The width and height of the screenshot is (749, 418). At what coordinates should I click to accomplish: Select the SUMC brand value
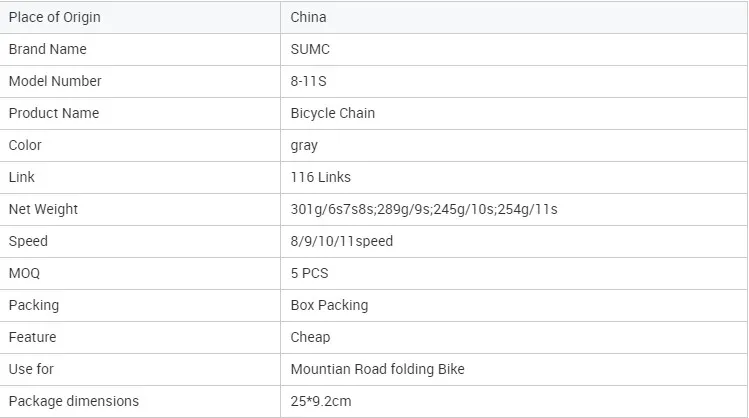(x=310, y=49)
